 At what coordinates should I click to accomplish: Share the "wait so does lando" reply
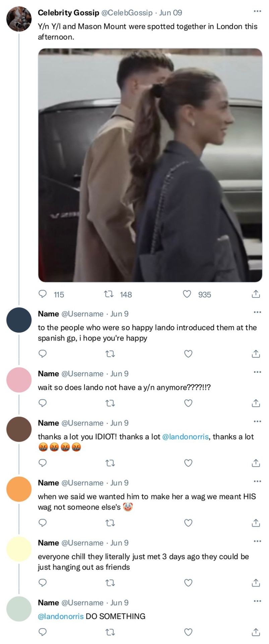[256, 403]
